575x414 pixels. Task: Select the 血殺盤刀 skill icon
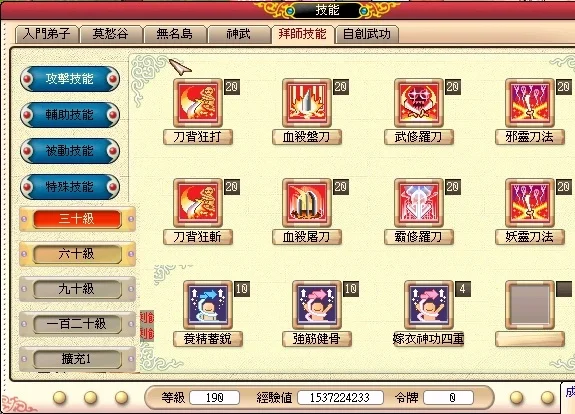[x=307, y=103]
